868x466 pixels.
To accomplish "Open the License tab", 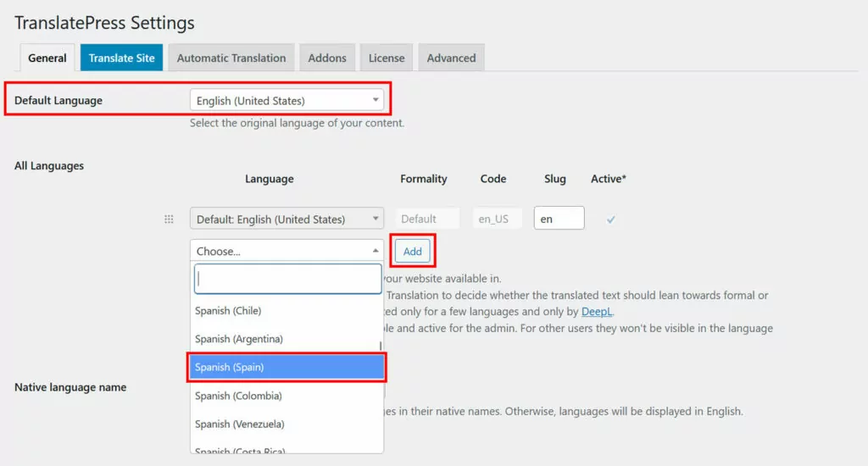I will (387, 58).
